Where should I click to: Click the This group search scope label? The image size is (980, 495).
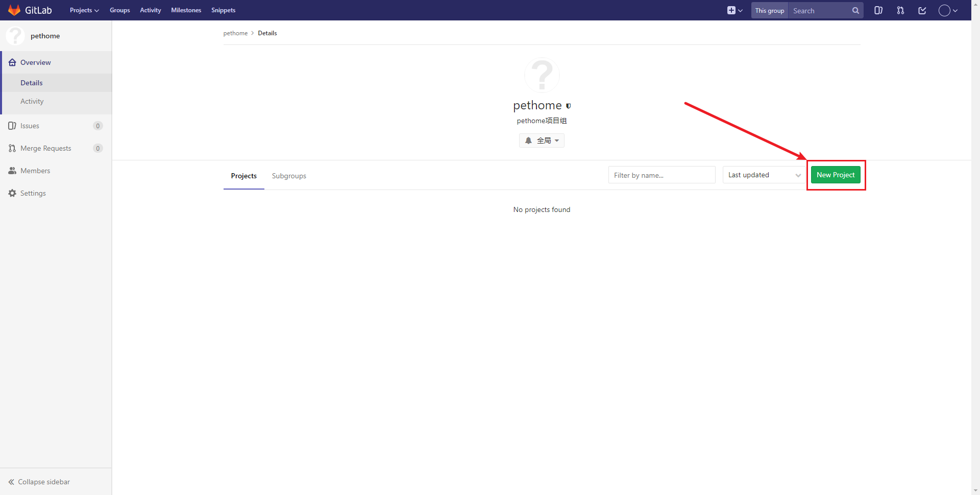(770, 10)
